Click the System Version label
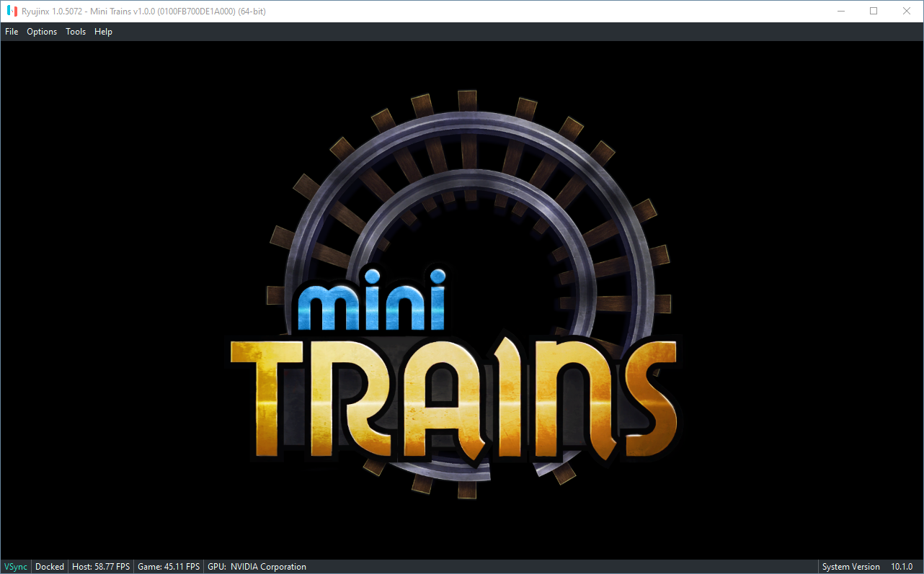924x574 pixels. (851, 567)
